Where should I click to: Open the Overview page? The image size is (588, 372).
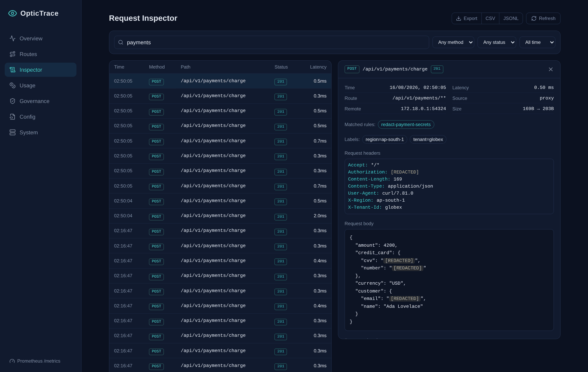pyautogui.click(x=40, y=38)
